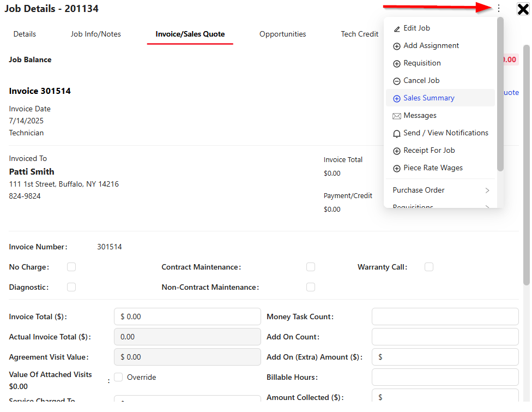Choose Receipt For Job entry
The width and height of the screenshot is (532, 412).
(x=440, y=151)
